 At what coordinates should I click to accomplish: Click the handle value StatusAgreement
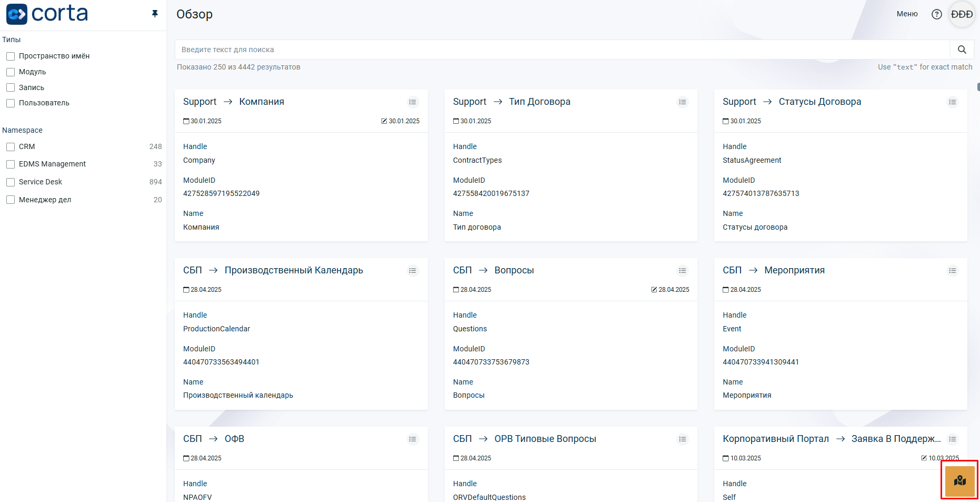point(752,160)
